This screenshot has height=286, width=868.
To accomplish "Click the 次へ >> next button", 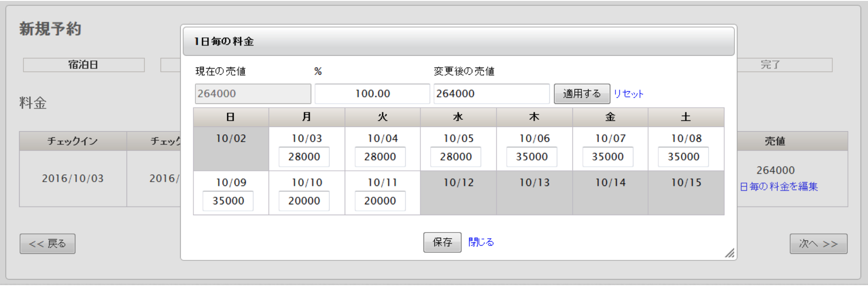I will pyautogui.click(x=818, y=244).
